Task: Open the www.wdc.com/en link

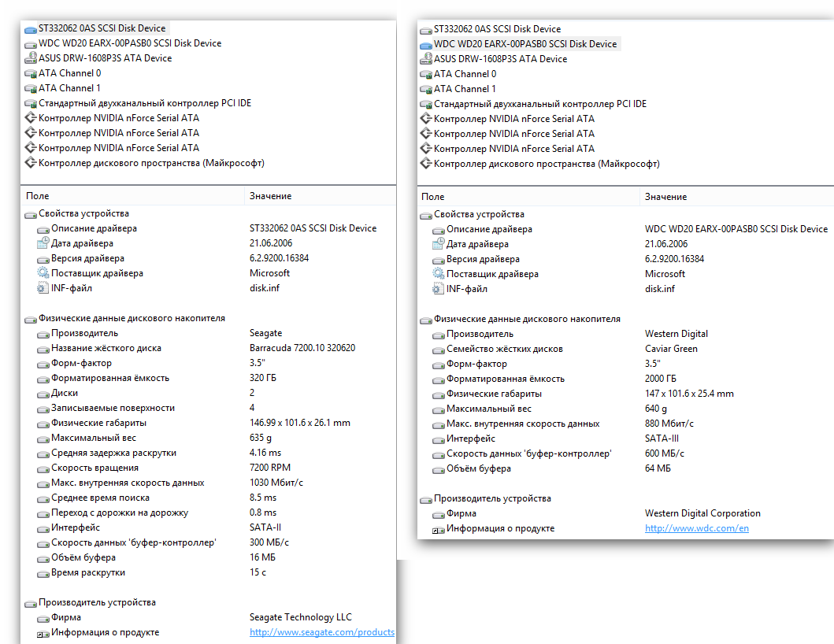Action: (x=696, y=528)
